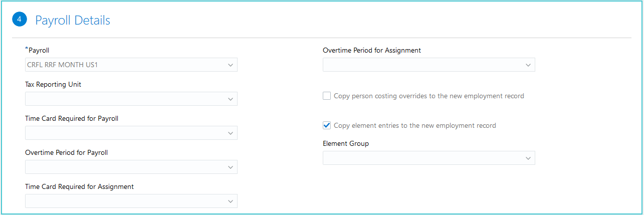Open Time Card Required for Payroll chevron

point(230,133)
